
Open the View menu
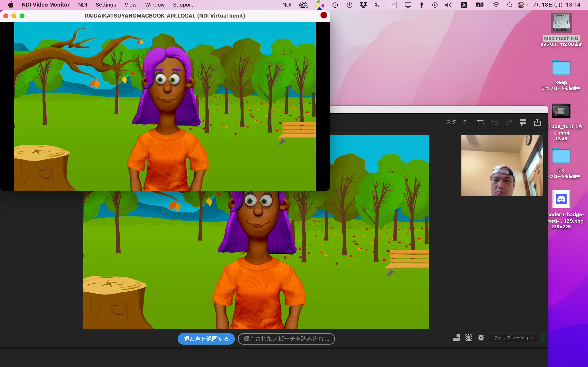click(130, 5)
